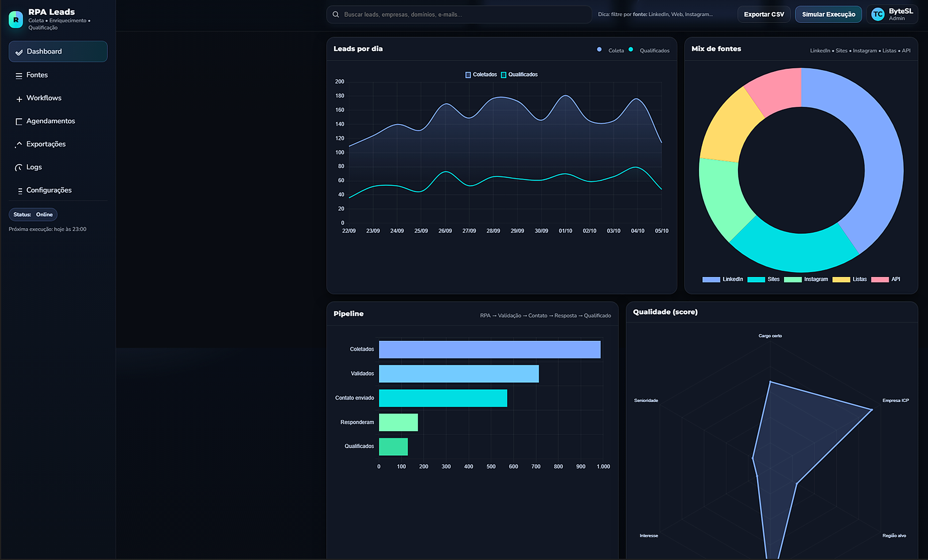Click the Agendamentos icon in sidebar
The image size is (928, 560).
(x=19, y=122)
